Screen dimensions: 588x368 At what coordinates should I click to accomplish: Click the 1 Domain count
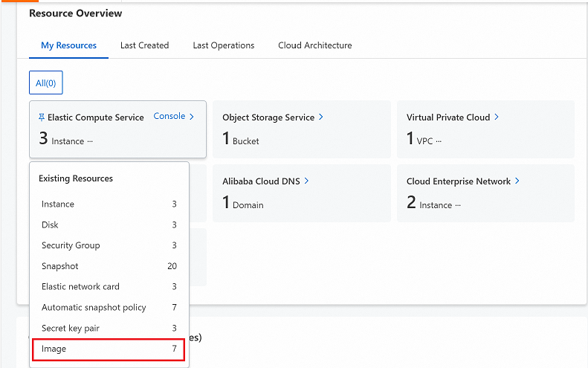pyautogui.click(x=242, y=202)
